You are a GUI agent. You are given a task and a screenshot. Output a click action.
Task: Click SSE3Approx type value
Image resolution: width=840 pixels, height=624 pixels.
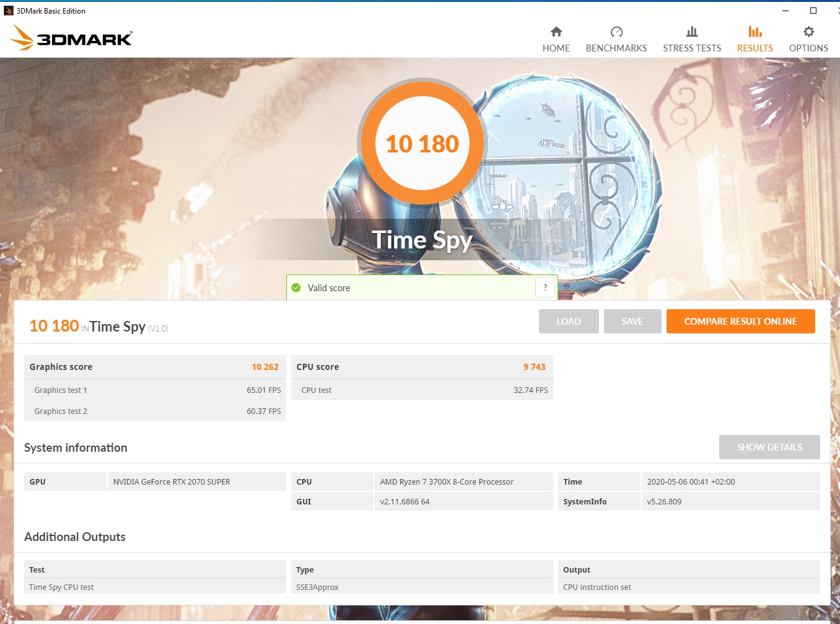click(x=317, y=587)
